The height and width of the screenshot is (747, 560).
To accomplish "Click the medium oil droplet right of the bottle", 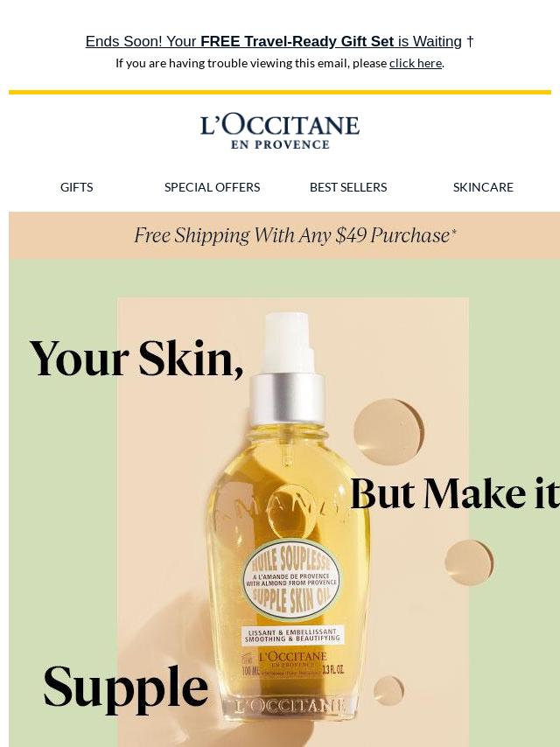I will [469, 562].
